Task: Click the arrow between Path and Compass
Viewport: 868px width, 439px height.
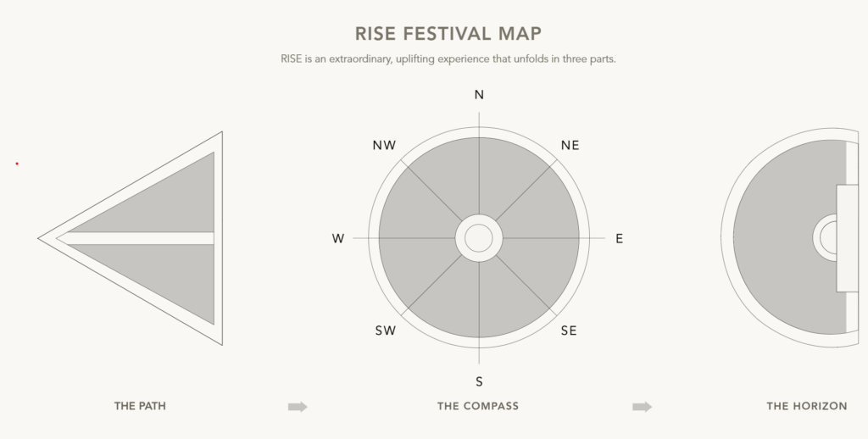Action: click(298, 407)
